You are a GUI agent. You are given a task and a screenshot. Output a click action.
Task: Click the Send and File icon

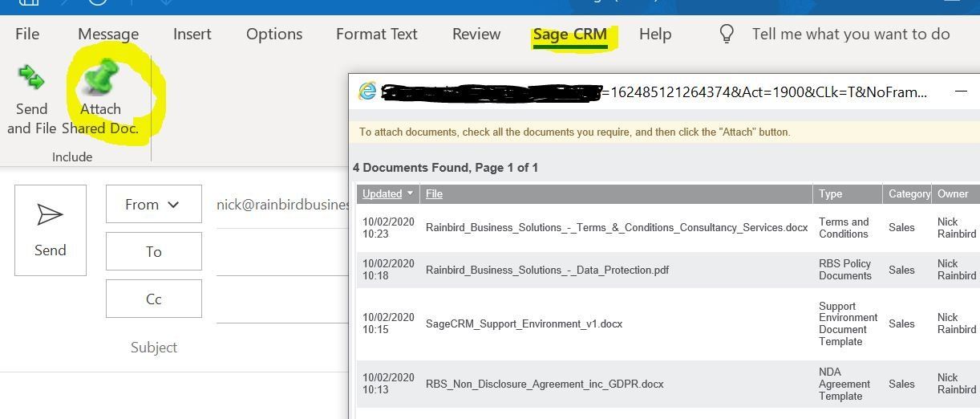(31, 77)
